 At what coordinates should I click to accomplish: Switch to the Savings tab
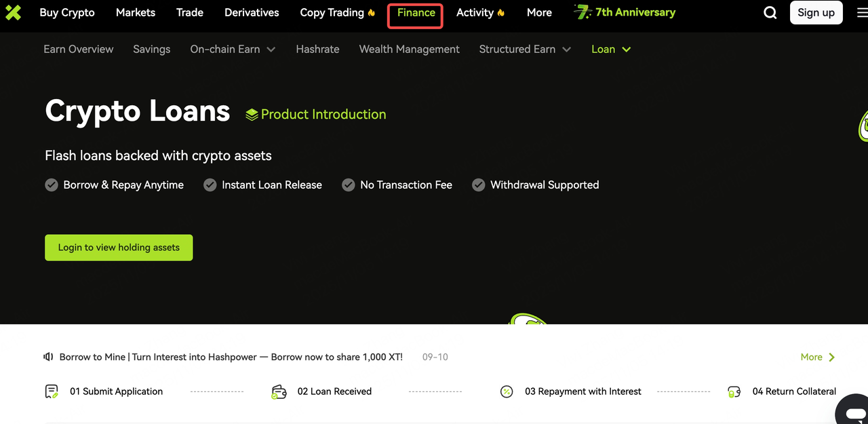pyautogui.click(x=152, y=50)
